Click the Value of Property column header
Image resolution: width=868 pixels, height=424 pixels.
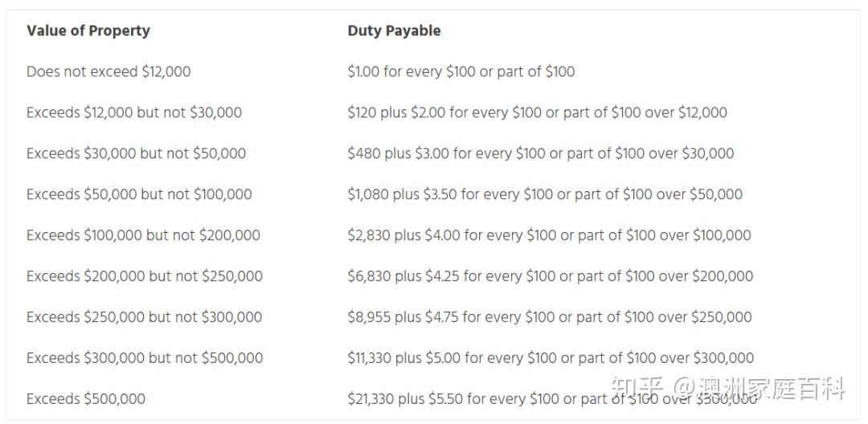88,31
